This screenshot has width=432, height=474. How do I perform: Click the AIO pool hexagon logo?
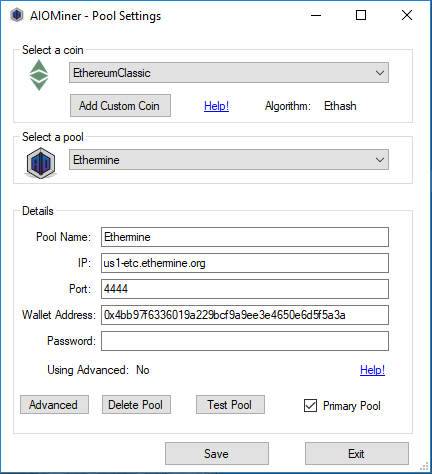[41, 163]
